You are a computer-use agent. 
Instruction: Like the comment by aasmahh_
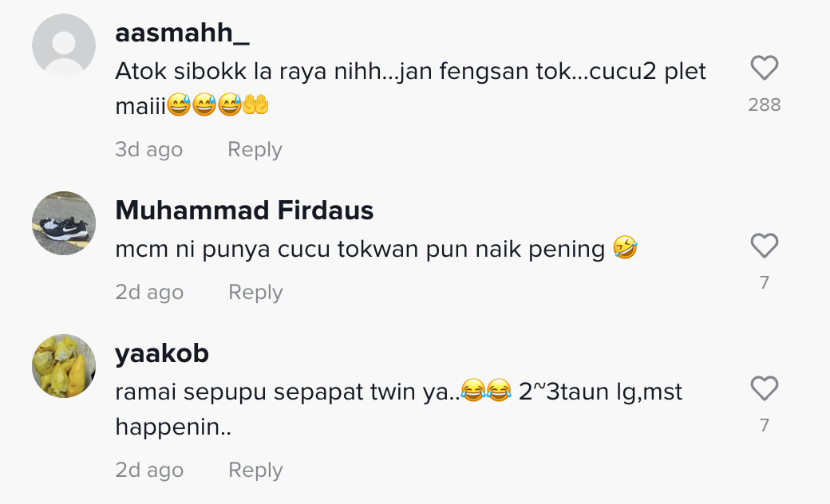click(765, 68)
